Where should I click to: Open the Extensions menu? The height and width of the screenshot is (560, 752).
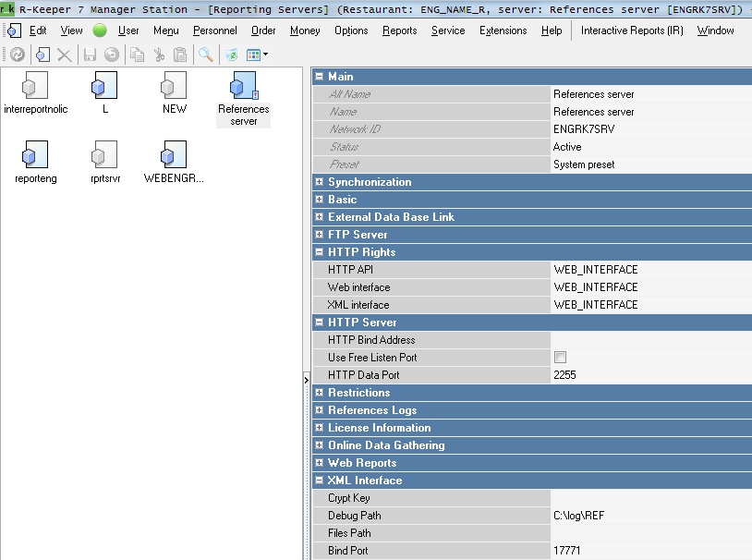tap(503, 30)
